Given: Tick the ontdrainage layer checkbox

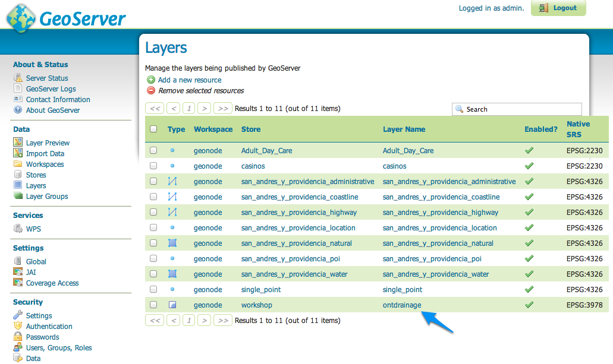Looking at the screenshot, I should click(x=153, y=305).
